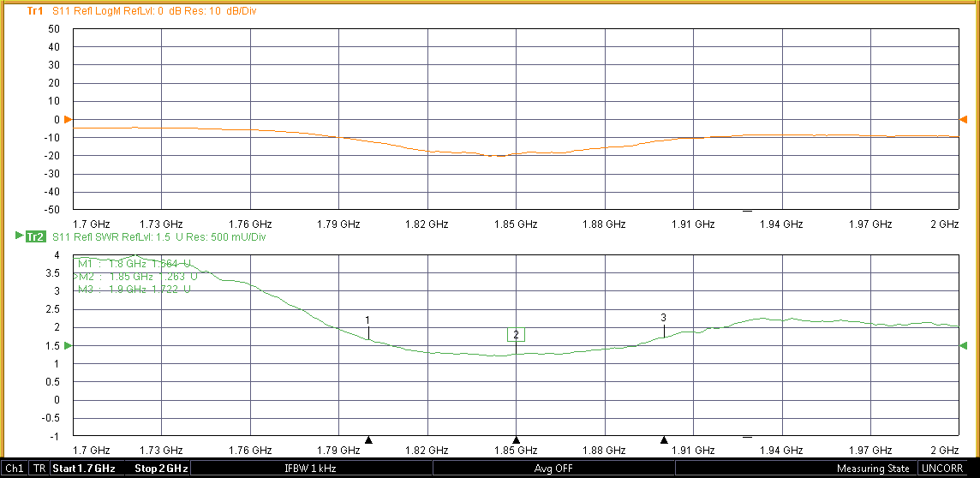Screen dimensions: 980x478
Task: Click the orange right reference level indicator
Action: tap(964, 119)
